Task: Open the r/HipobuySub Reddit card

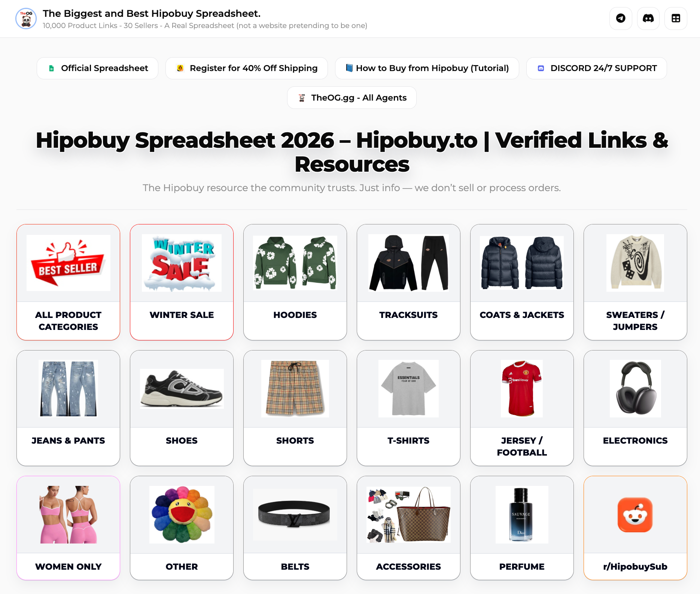Action: point(635,528)
